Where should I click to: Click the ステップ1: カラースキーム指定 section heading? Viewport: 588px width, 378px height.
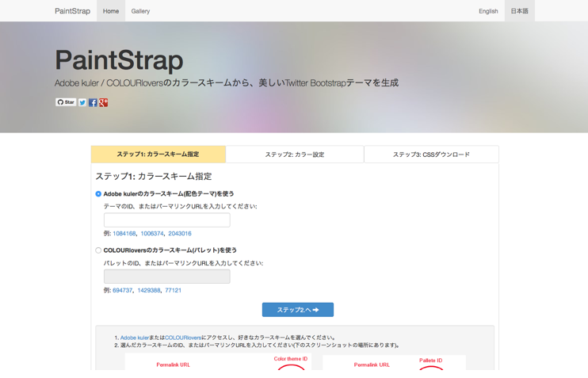(154, 176)
